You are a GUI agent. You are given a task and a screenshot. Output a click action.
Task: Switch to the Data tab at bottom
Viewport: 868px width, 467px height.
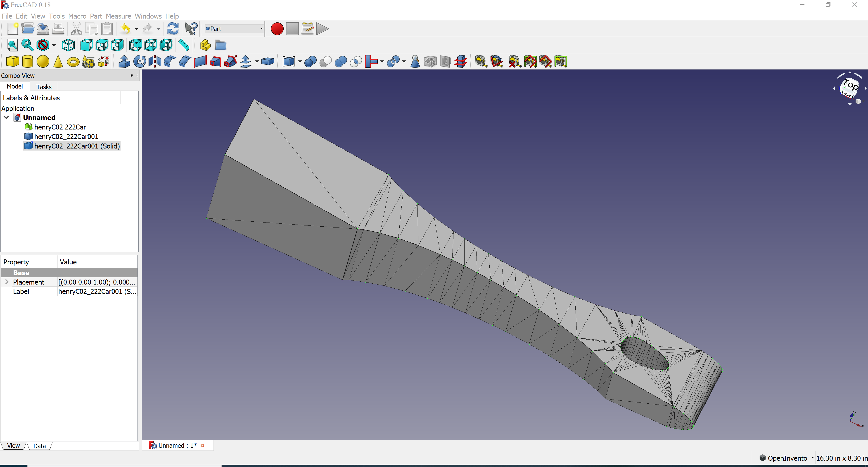(39, 445)
